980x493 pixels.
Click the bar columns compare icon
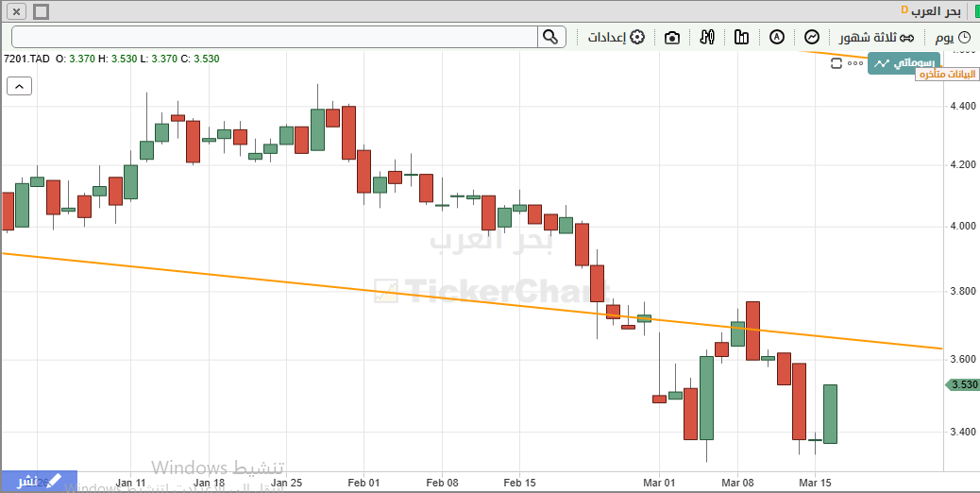741,37
